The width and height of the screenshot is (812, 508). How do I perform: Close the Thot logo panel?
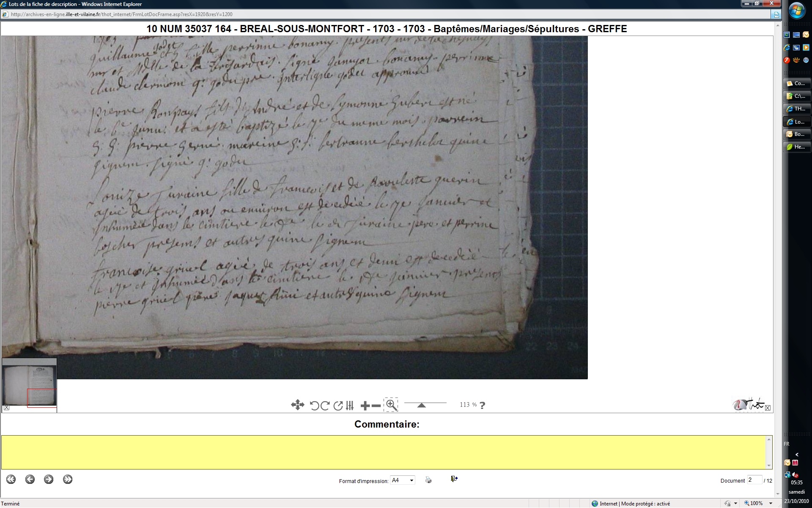pyautogui.click(x=768, y=408)
